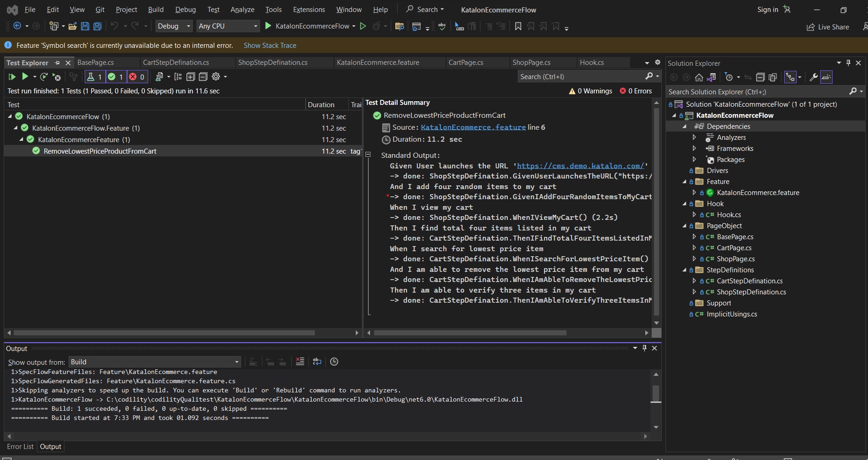The image size is (868, 460).
Task: Toggle a bookmark on the current line
Action: tap(518, 27)
